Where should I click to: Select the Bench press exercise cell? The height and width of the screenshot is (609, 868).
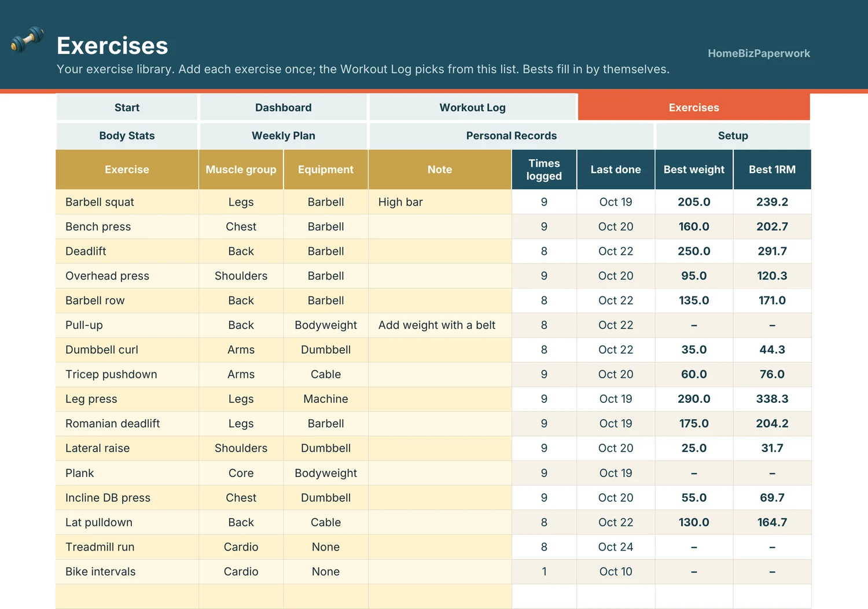[127, 227]
